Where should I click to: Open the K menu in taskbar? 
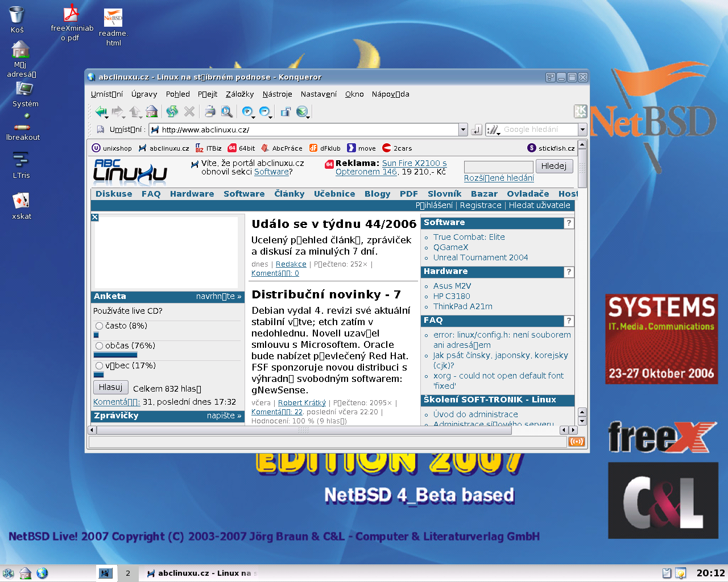[8, 573]
